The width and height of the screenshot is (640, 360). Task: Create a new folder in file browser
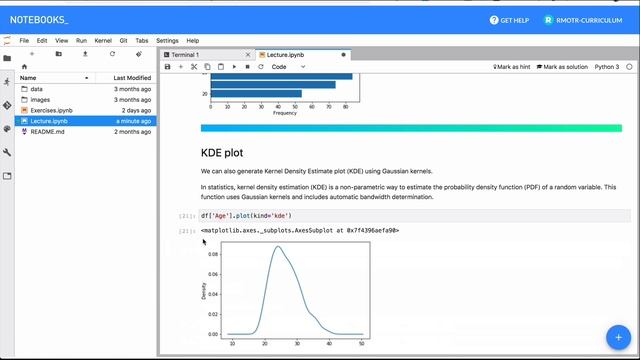[59, 54]
